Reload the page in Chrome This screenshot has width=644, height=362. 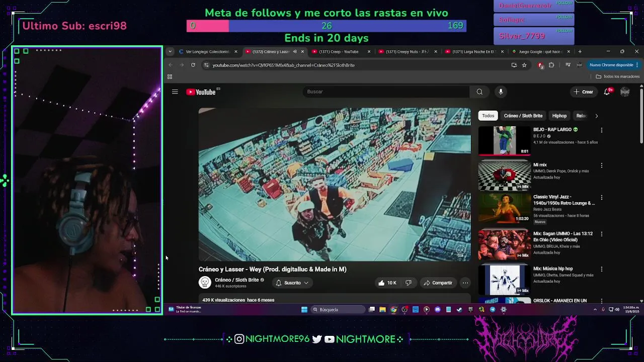(x=193, y=65)
